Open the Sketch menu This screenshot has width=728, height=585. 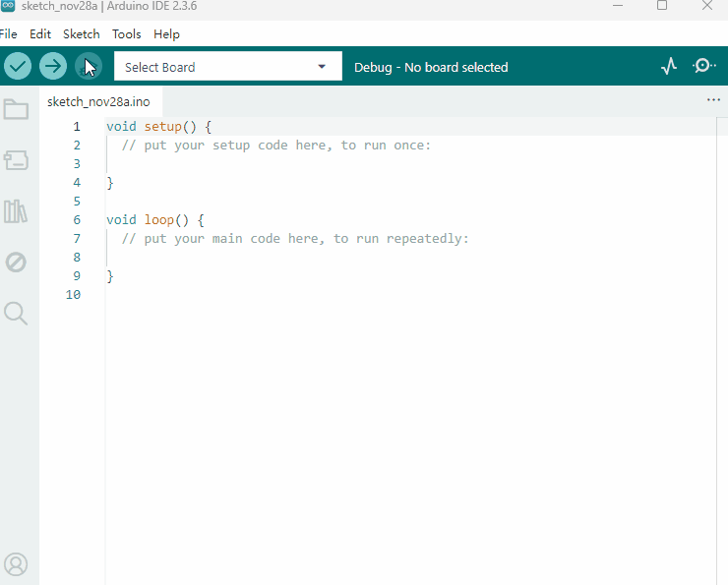point(82,34)
